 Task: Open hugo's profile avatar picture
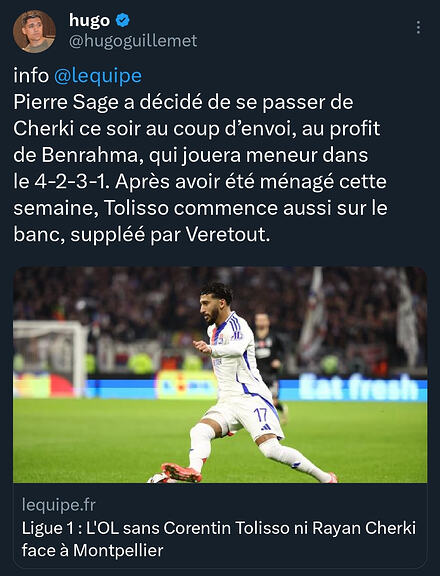34,31
